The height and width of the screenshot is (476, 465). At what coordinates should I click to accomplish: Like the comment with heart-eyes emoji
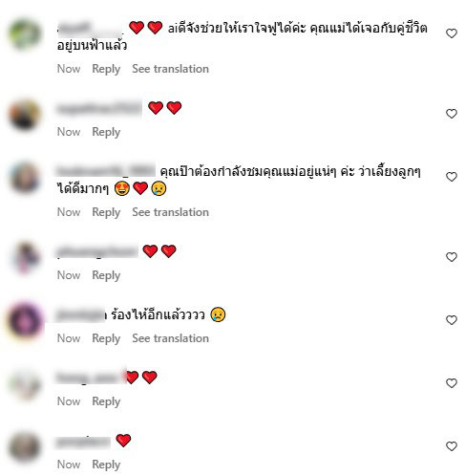pos(452,177)
